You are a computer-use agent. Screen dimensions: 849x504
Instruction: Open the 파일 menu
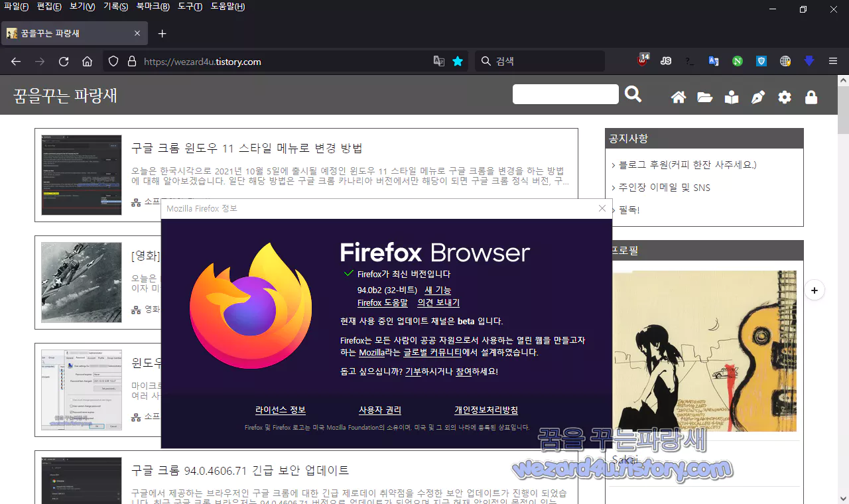click(16, 7)
